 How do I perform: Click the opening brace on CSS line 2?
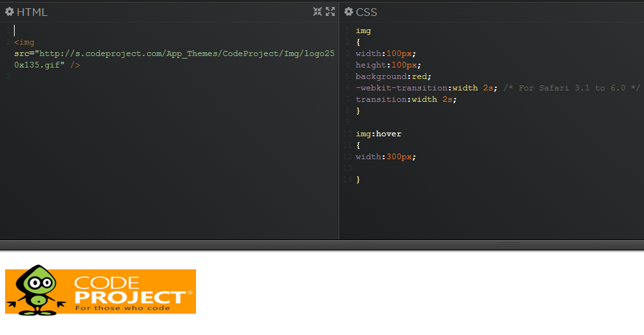(358, 42)
